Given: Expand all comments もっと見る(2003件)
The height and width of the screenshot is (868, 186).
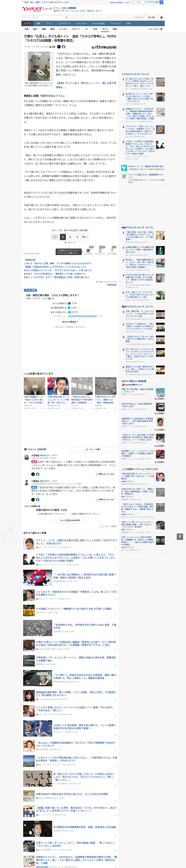Looking at the screenshot, I should pyautogui.click(x=70, y=520).
